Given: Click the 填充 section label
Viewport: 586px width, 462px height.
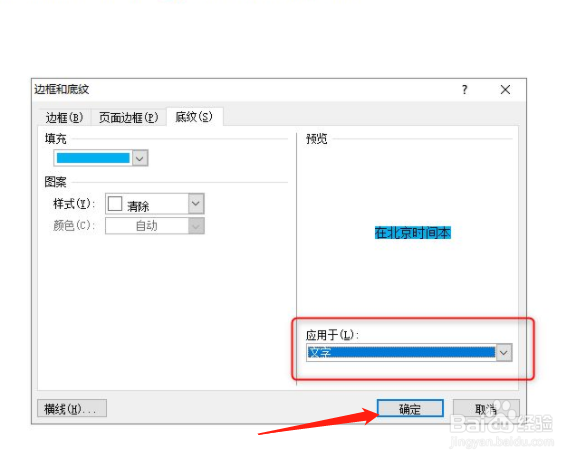Looking at the screenshot, I should tap(56, 139).
